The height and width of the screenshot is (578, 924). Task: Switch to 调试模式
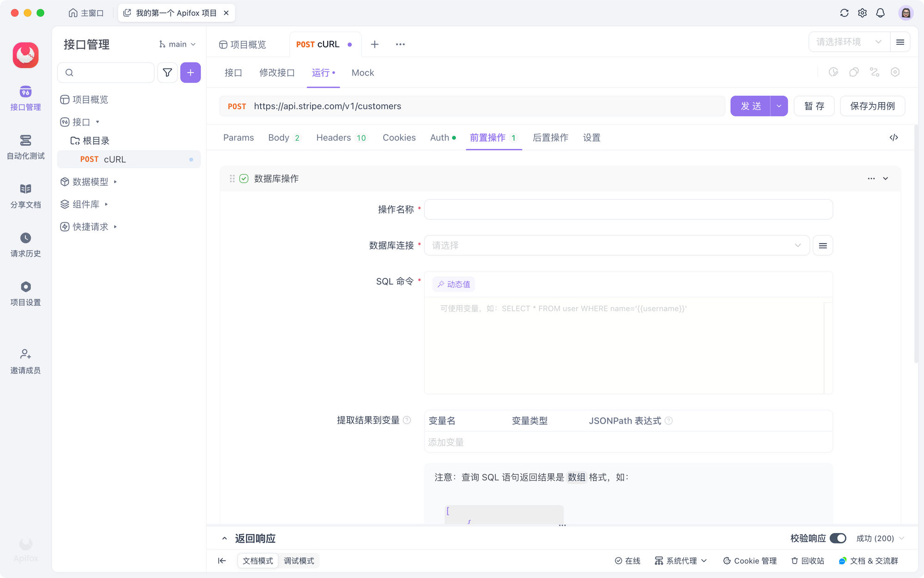(298, 561)
